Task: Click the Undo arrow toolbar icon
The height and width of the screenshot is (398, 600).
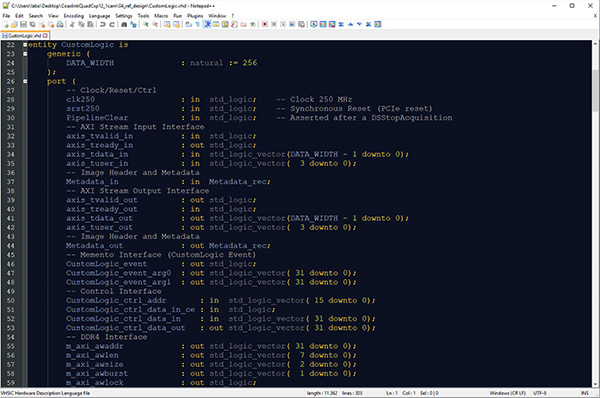Action: 103,24
